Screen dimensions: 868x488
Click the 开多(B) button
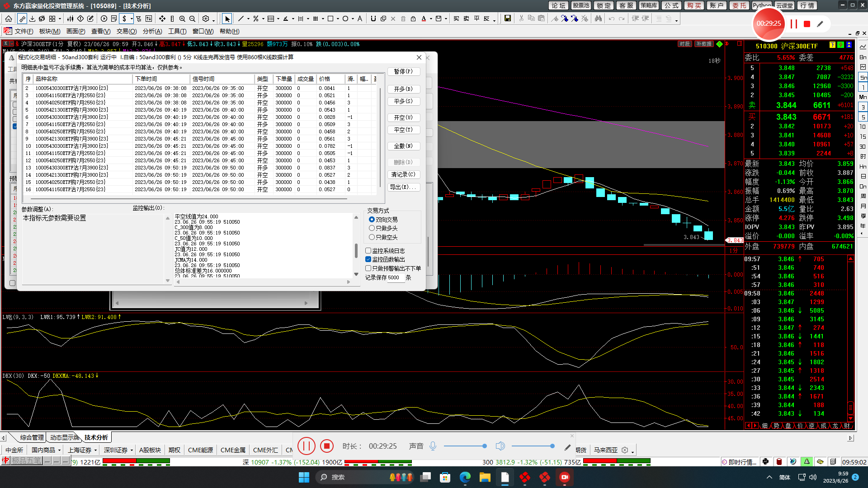[x=403, y=89]
